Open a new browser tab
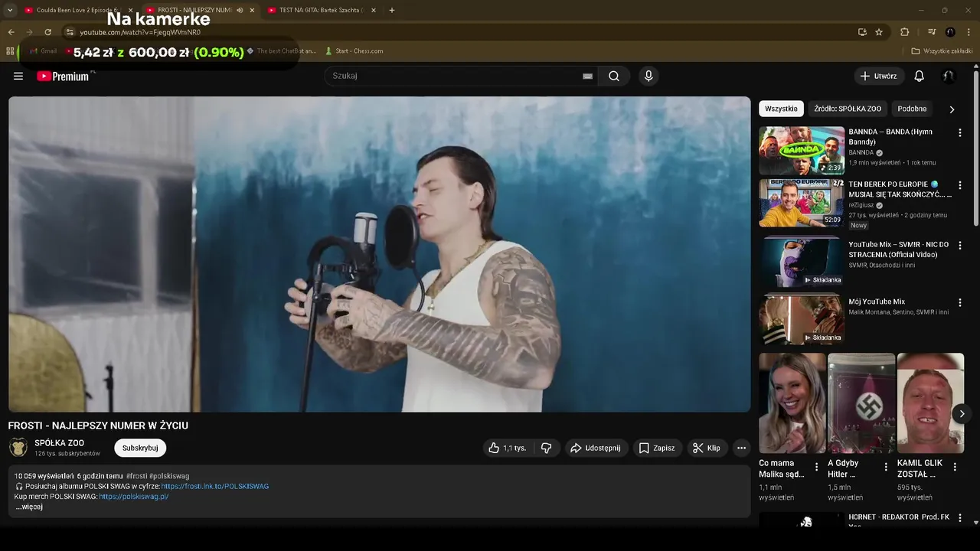The width and height of the screenshot is (980, 551). [392, 10]
